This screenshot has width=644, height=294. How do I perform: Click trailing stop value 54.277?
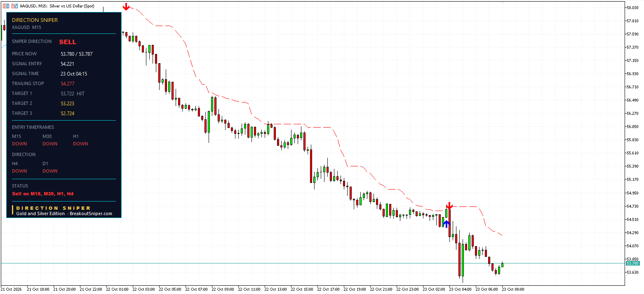67,83
